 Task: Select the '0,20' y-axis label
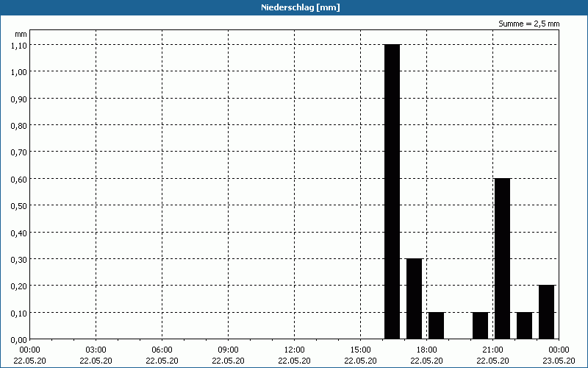[x=19, y=286]
